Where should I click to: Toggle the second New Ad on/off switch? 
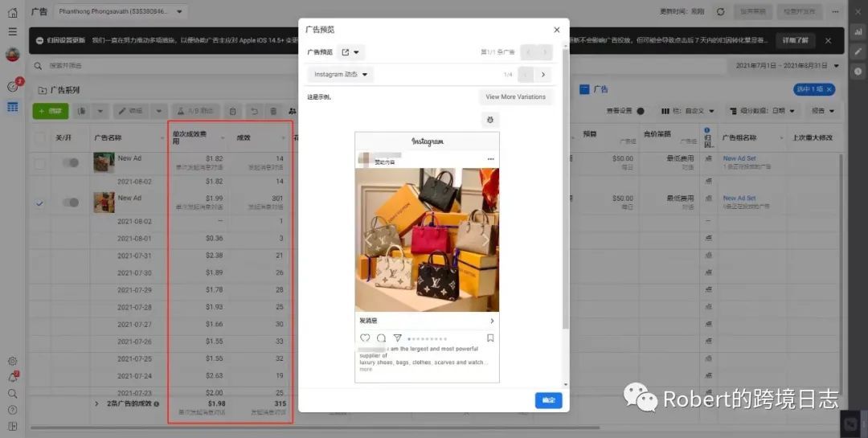coord(70,203)
